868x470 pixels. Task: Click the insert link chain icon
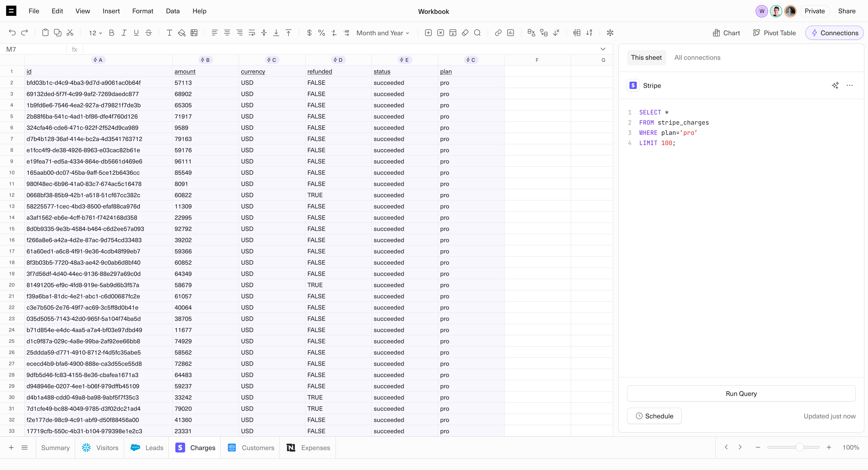tap(498, 33)
